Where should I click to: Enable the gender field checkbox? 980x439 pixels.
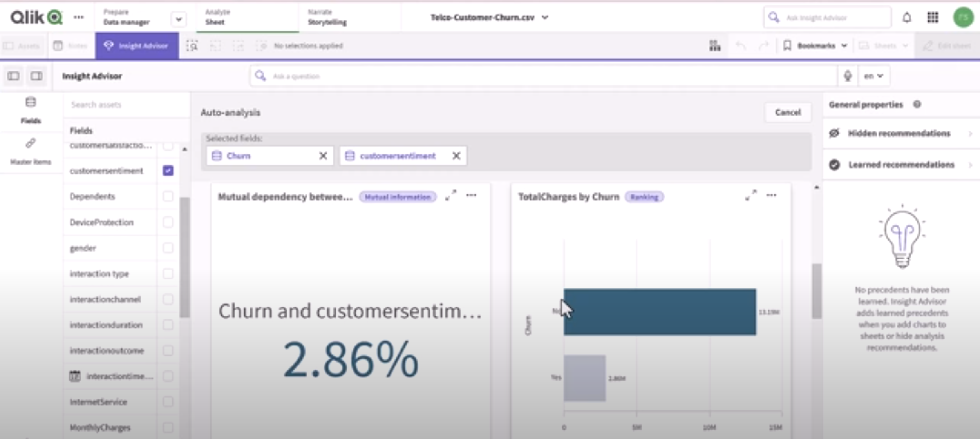168,248
